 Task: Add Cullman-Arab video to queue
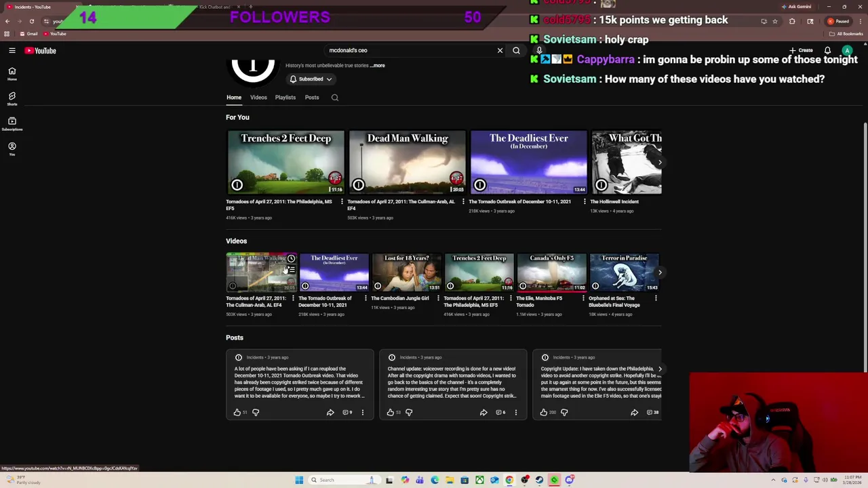click(x=291, y=270)
